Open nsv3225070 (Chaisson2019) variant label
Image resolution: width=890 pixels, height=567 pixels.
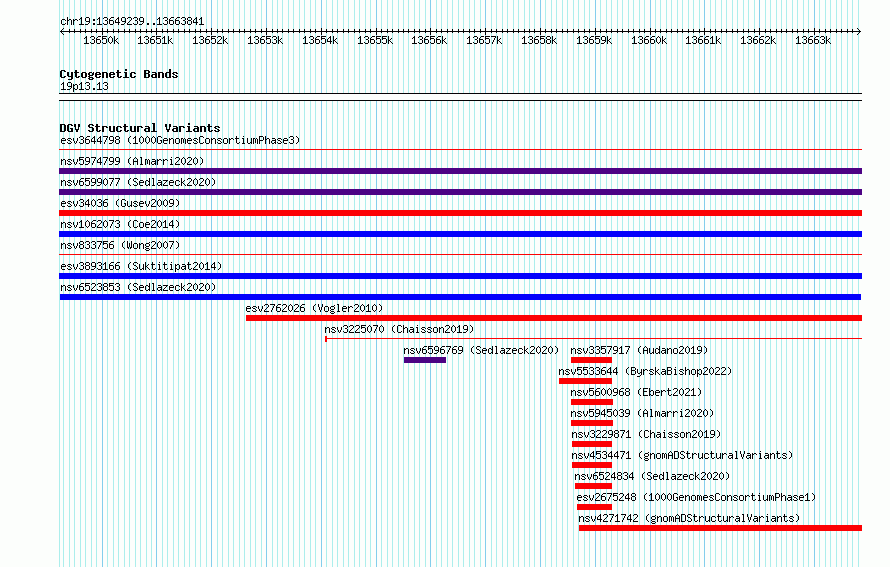coord(399,329)
